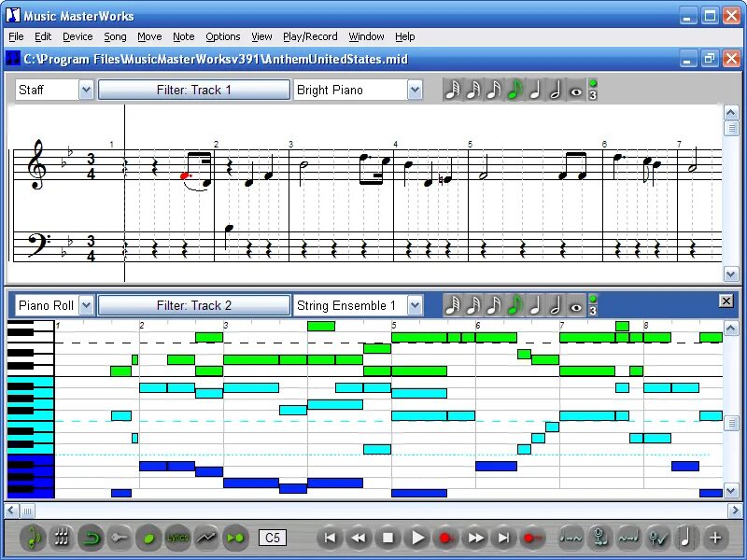This screenshot has width=747, height=560.
Task: Click the microphone with checkmark icon
Action: click(658, 539)
